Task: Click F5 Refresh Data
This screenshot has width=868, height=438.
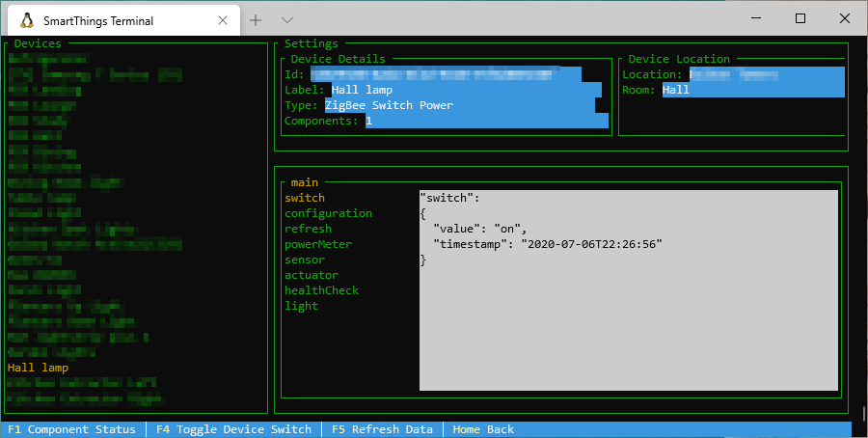Action: click(382, 429)
